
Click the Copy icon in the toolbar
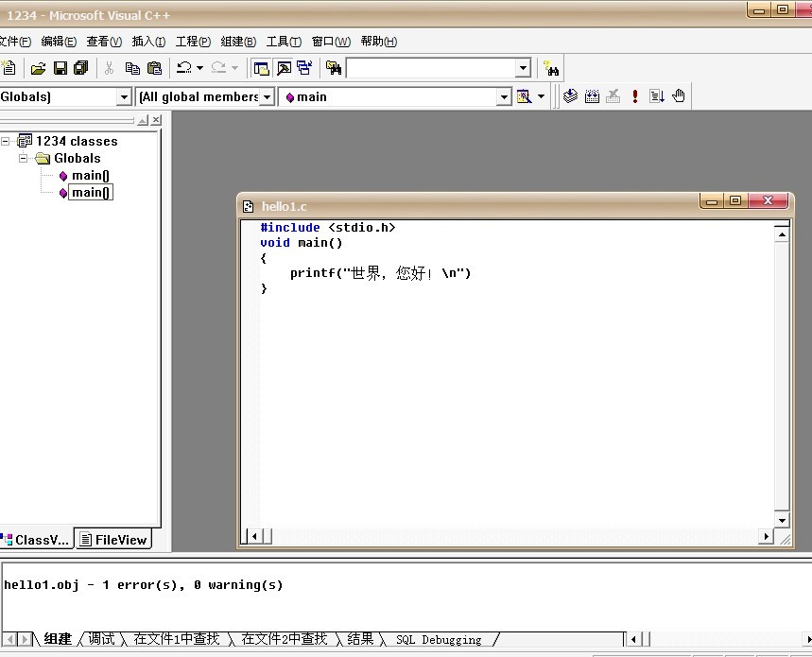[132, 68]
